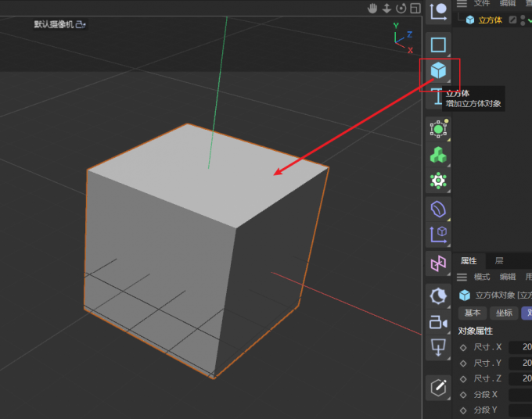The height and width of the screenshot is (419, 532).
Task: Toggle keyframe diamond for 分段 Y
Action: (463, 410)
